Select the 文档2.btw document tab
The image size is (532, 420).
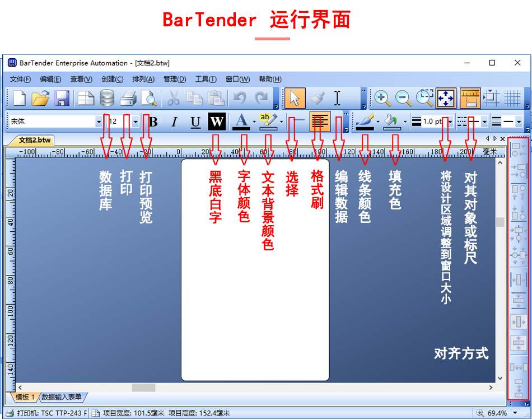click(x=35, y=140)
